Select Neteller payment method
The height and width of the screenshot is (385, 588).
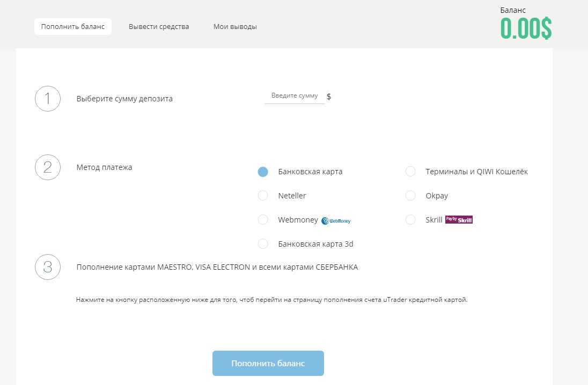[263, 196]
